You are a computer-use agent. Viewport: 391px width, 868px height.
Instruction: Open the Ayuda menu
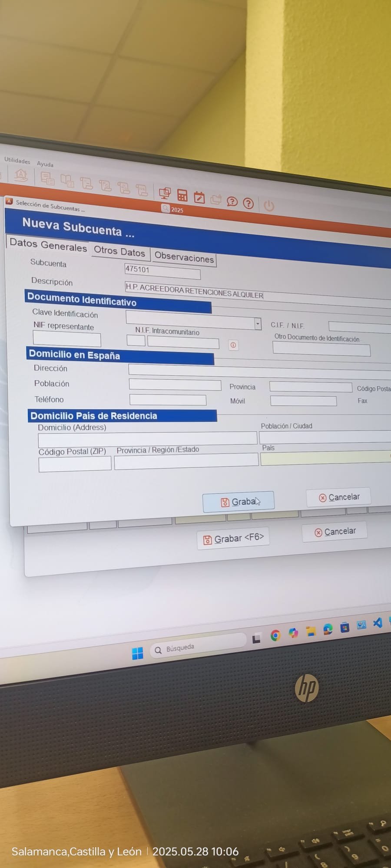point(45,164)
